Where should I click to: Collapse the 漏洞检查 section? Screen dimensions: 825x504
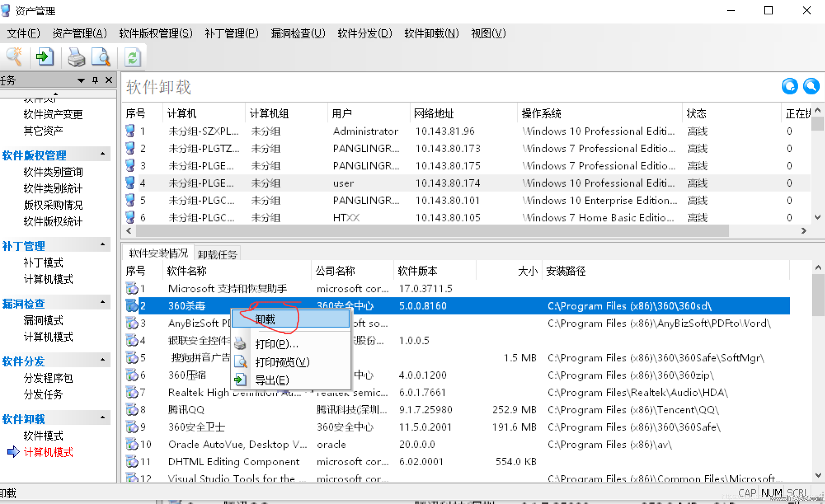pos(102,302)
